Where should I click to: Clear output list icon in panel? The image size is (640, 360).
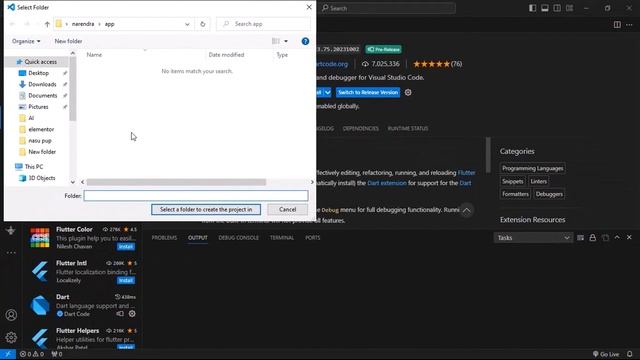(580, 238)
